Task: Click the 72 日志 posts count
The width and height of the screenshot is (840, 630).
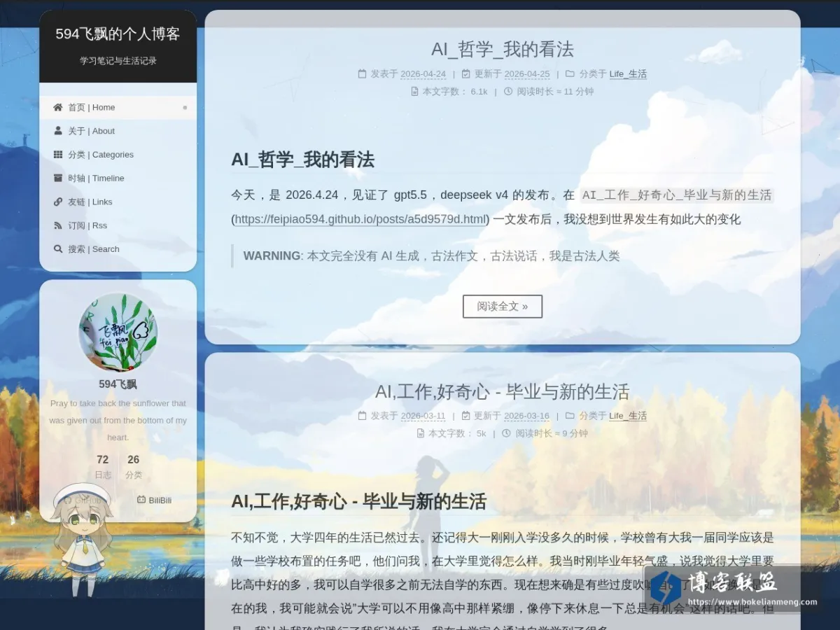Action: click(103, 466)
